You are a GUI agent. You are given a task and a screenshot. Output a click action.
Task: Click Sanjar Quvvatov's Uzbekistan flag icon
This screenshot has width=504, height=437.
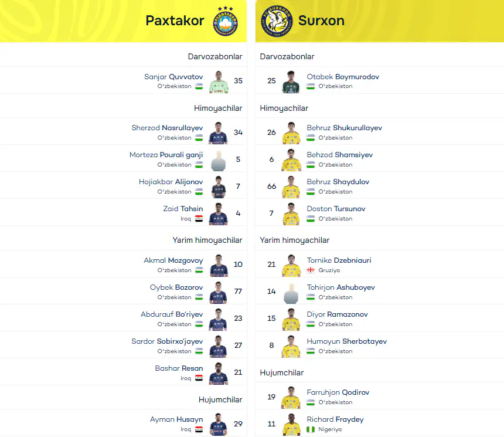199,86
